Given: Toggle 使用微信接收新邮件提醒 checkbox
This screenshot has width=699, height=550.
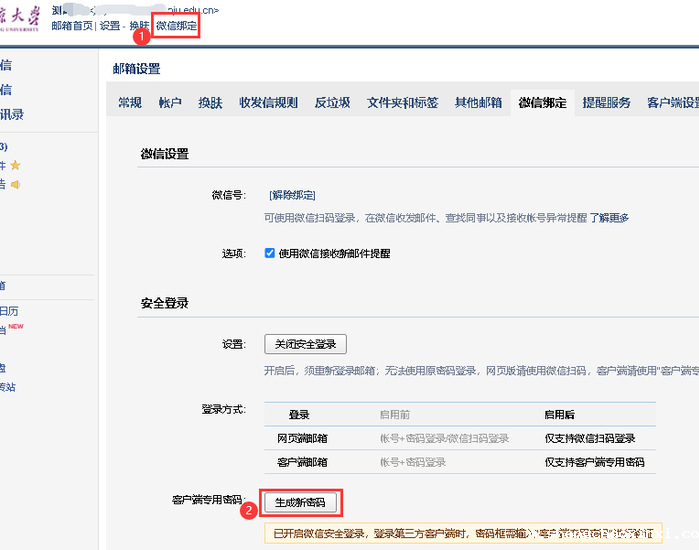Looking at the screenshot, I should 270,253.
